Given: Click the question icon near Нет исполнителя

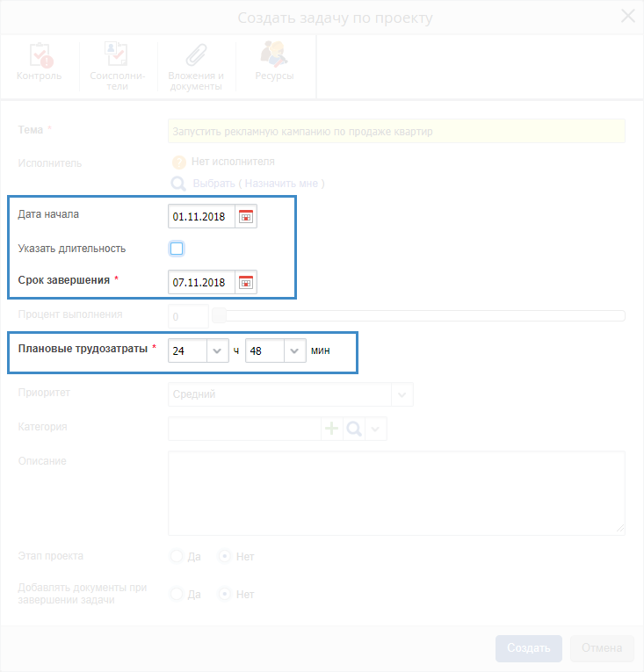Looking at the screenshot, I should click(x=179, y=163).
